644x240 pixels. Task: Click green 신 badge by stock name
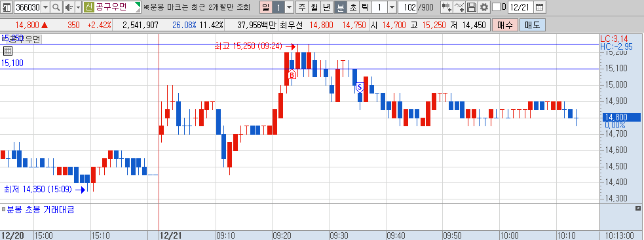click(88, 7)
